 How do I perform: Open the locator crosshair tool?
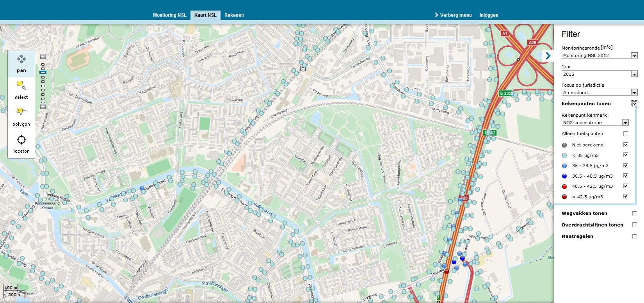point(21,144)
